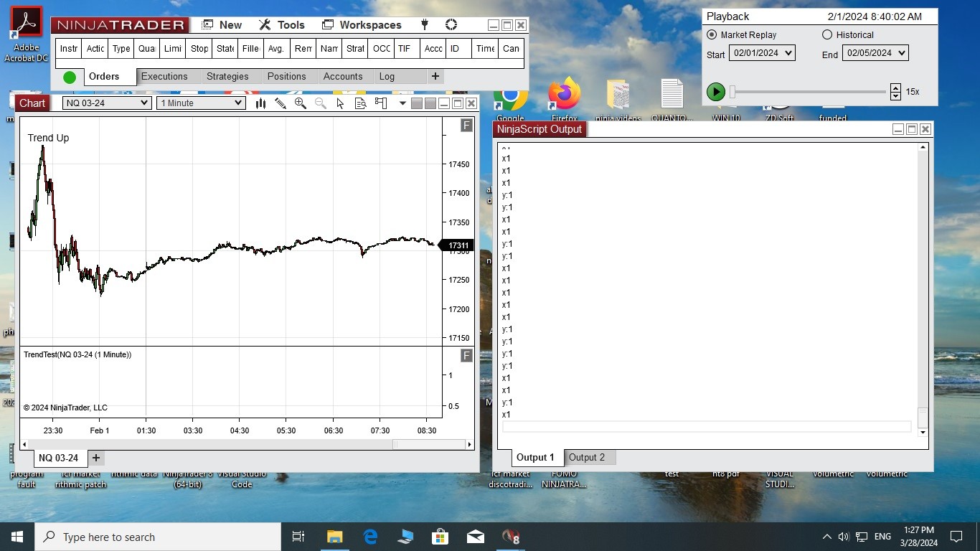Open the NQ 03-24 instrument dropdown
The height and width of the screenshot is (551, 980).
(106, 103)
